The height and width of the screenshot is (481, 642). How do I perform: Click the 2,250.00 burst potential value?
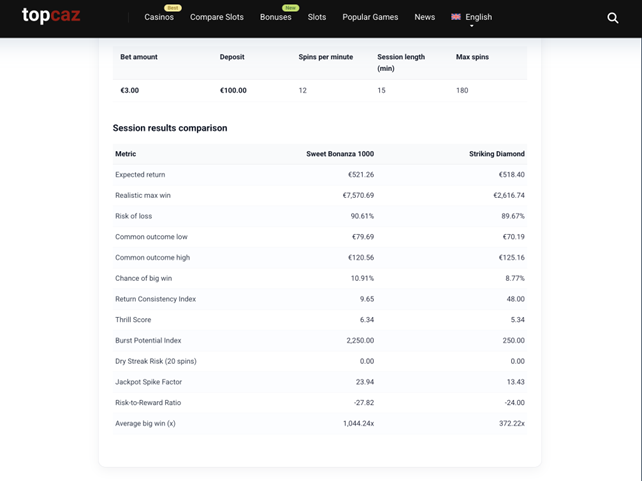(360, 341)
